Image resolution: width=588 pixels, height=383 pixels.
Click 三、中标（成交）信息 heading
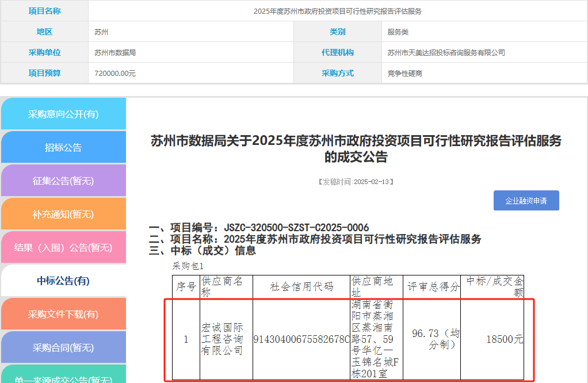point(203,250)
